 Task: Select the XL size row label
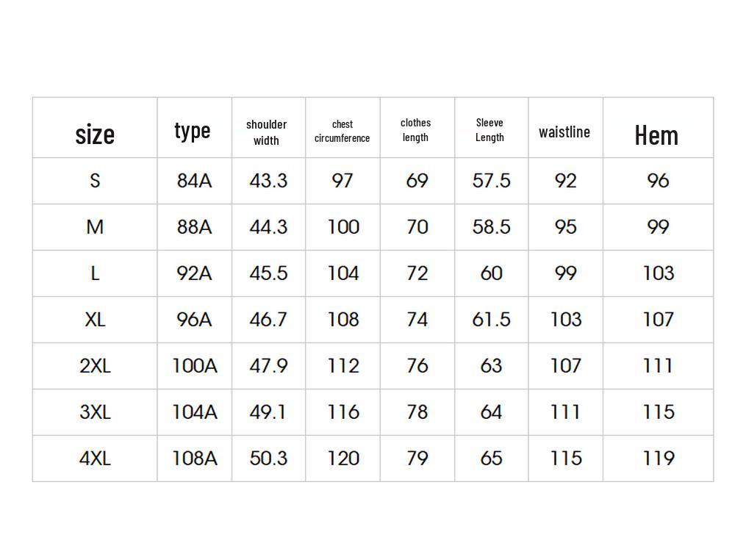click(x=95, y=320)
